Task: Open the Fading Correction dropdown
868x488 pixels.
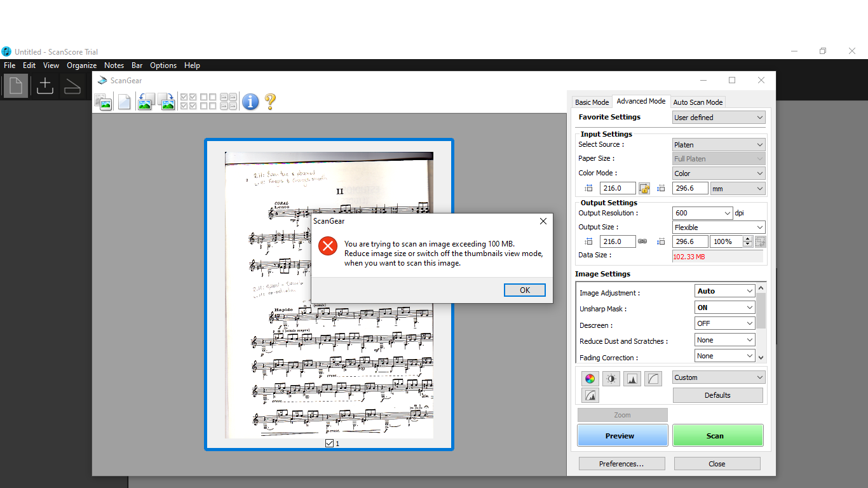Action: point(725,356)
